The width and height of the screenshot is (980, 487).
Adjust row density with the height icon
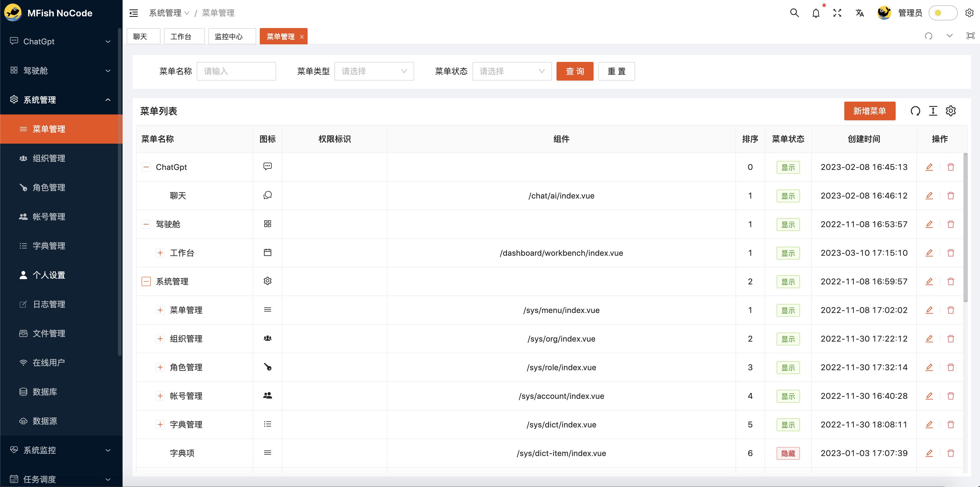(x=933, y=111)
